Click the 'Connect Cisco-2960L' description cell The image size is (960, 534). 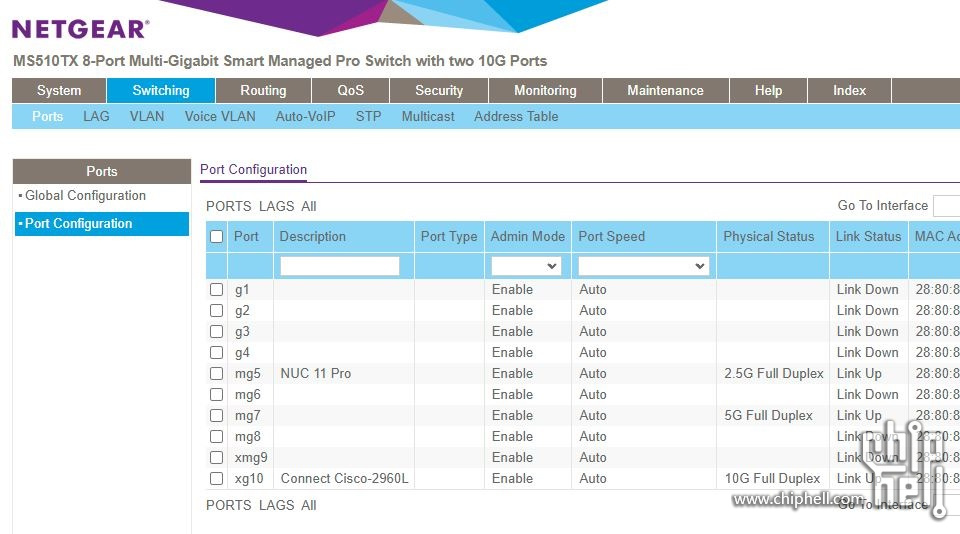[x=344, y=478]
